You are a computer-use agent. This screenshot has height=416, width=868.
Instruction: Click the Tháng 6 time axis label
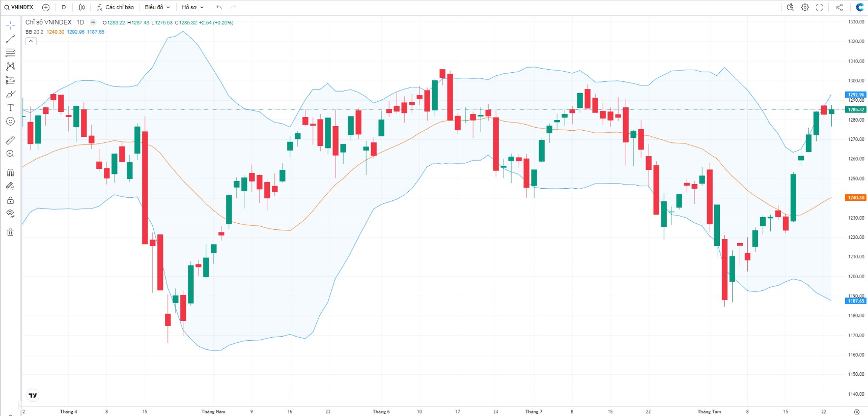point(381,411)
